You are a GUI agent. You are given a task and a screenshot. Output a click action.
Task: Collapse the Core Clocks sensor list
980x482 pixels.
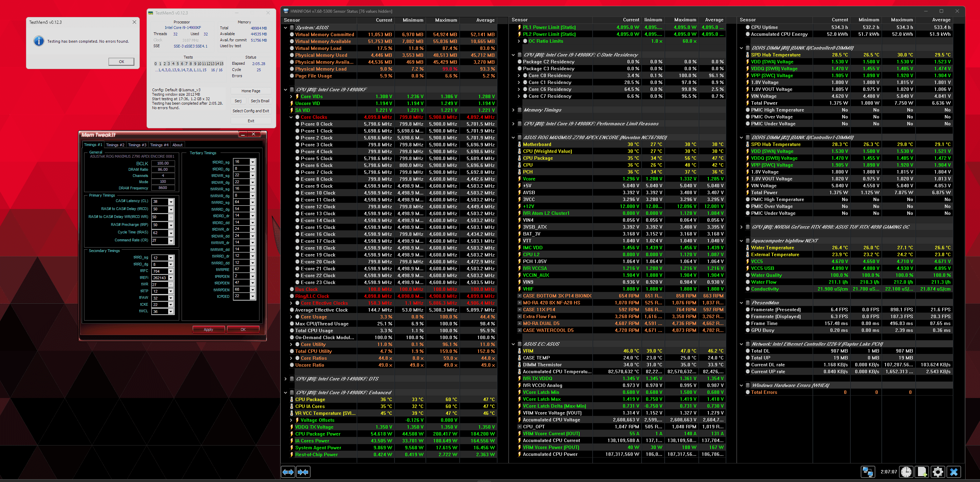point(291,117)
